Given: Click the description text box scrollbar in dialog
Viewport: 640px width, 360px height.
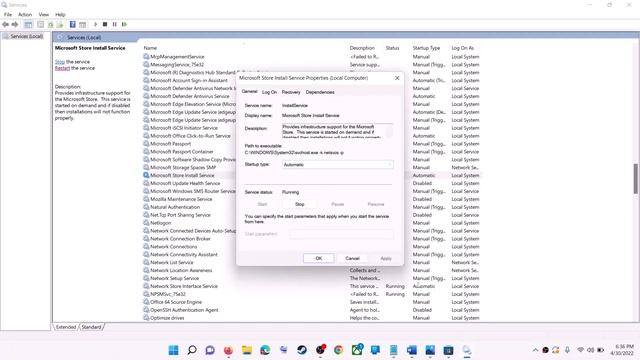Looking at the screenshot, I should 389,131.
